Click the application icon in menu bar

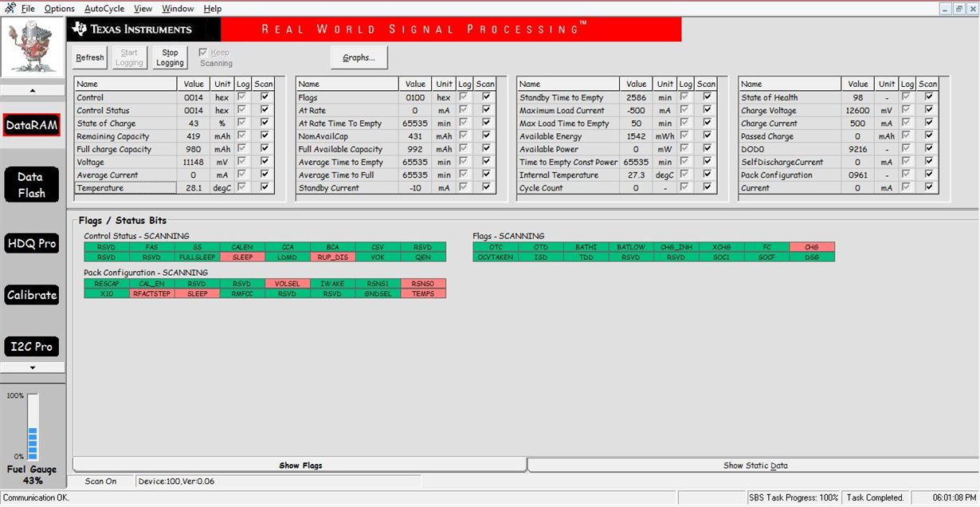pyautogui.click(x=10, y=8)
